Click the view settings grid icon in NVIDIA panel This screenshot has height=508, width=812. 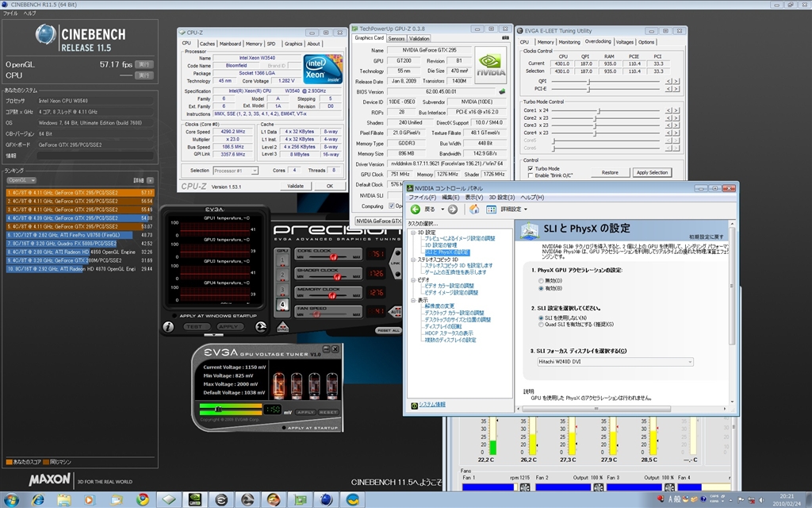pyautogui.click(x=491, y=210)
